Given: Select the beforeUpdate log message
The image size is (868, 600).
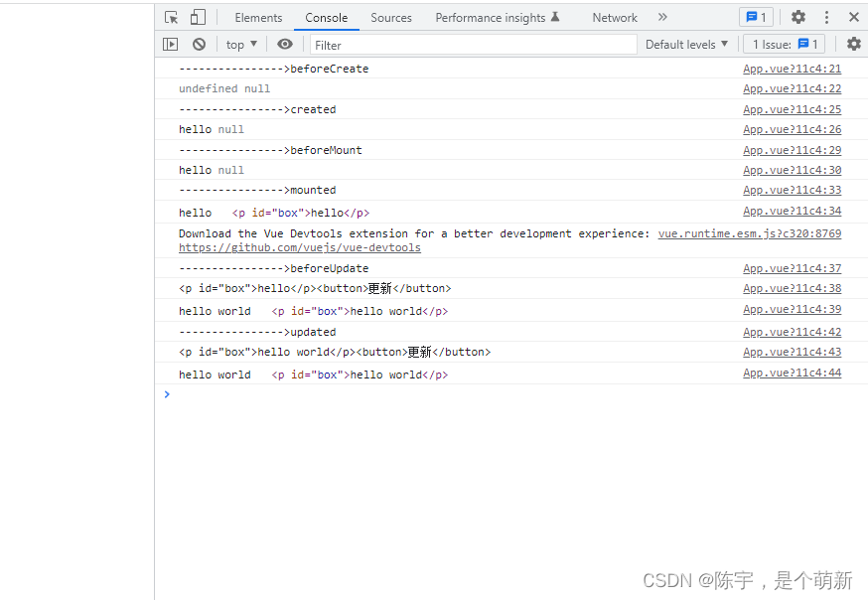Looking at the screenshot, I should click(273, 268).
